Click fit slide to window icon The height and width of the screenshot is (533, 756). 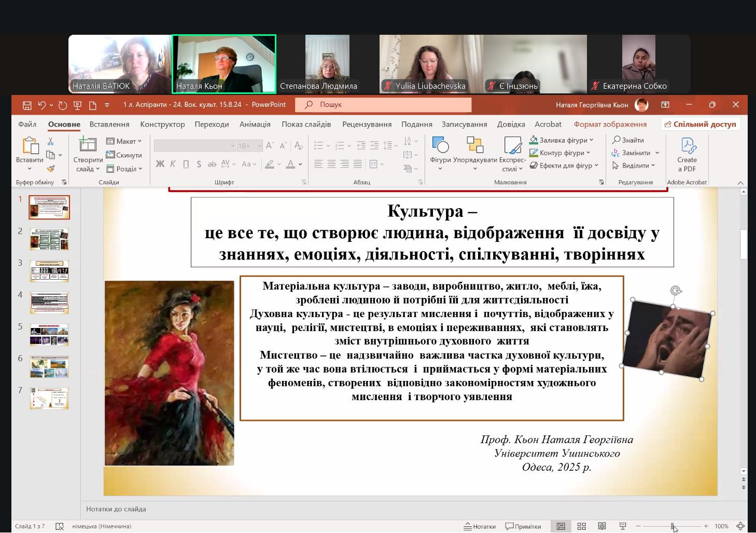[x=741, y=526]
